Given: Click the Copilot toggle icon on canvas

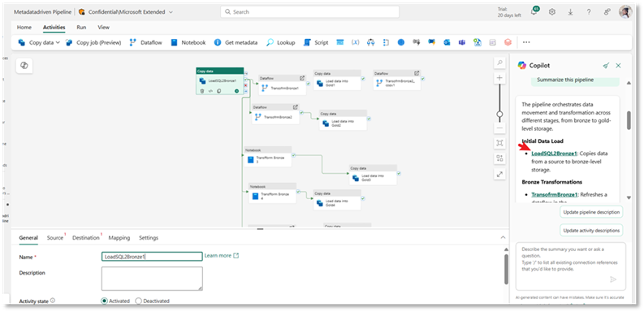Looking at the screenshot, I should [24, 66].
